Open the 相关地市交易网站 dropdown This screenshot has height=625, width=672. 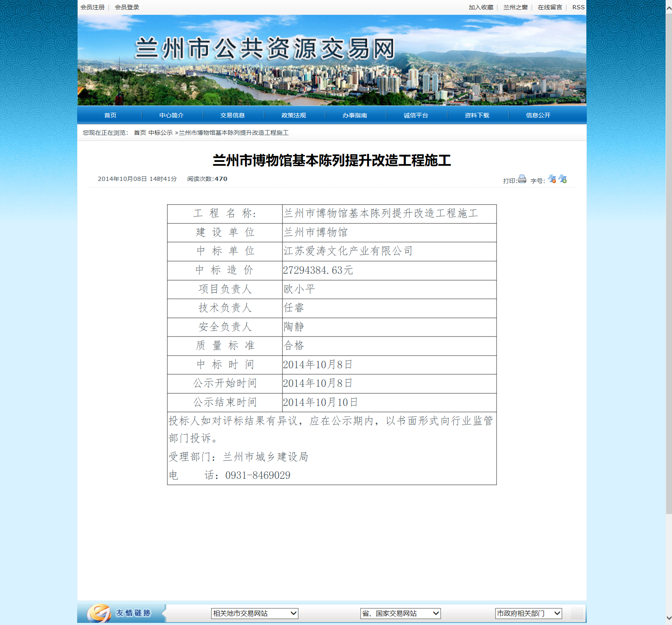coord(254,613)
